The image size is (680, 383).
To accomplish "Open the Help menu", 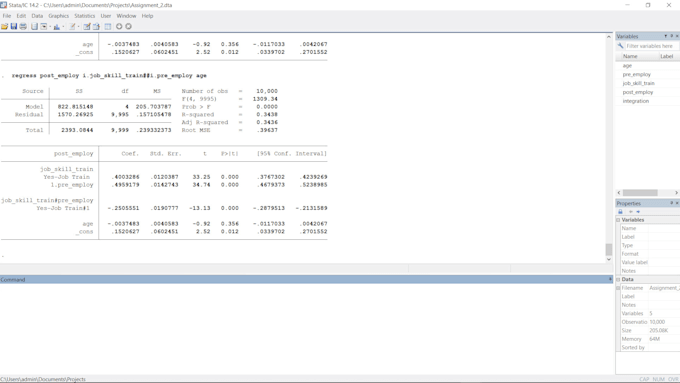I will [147, 16].
